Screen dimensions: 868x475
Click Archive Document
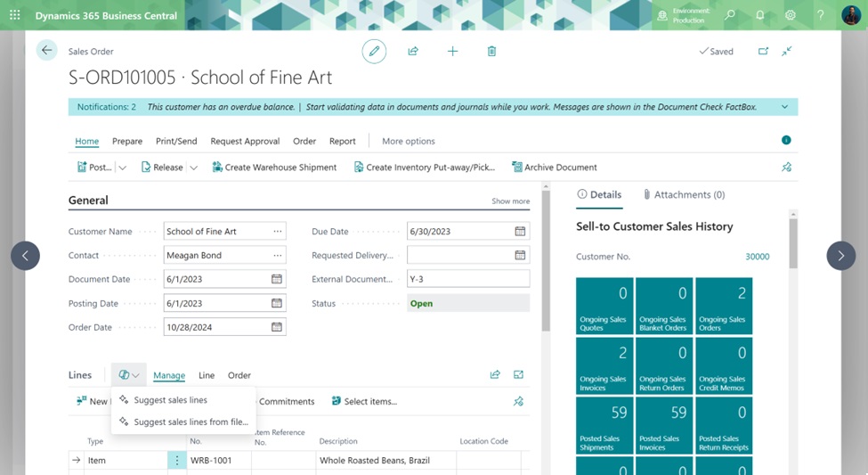click(x=554, y=168)
